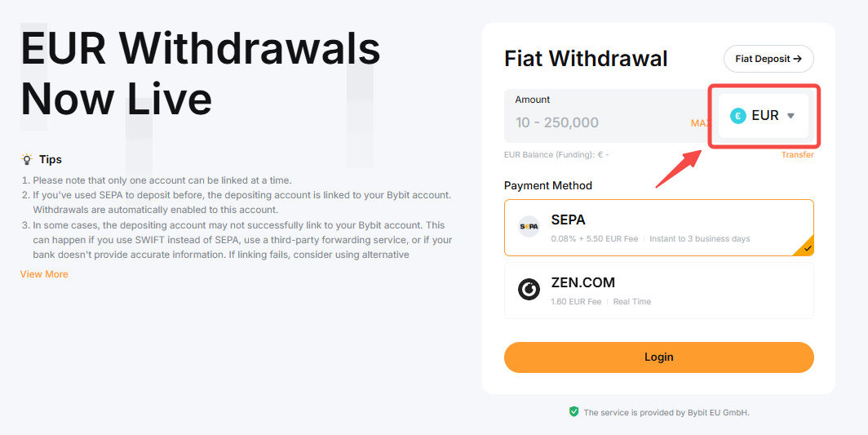The width and height of the screenshot is (868, 435).
Task: Click the teal Euro coin icon
Action: tap(738, 116)
